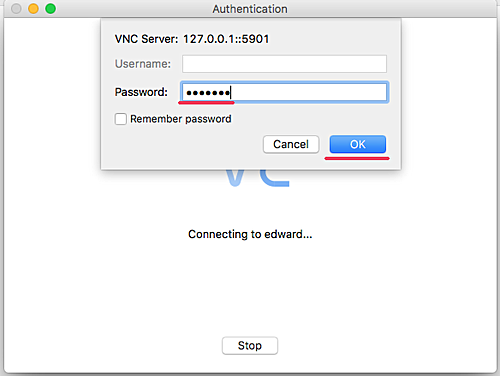Click the VNC Server address 127.0.0.1::5901
The height and width of the screenshot is (376, 500).
coord(226,39)
